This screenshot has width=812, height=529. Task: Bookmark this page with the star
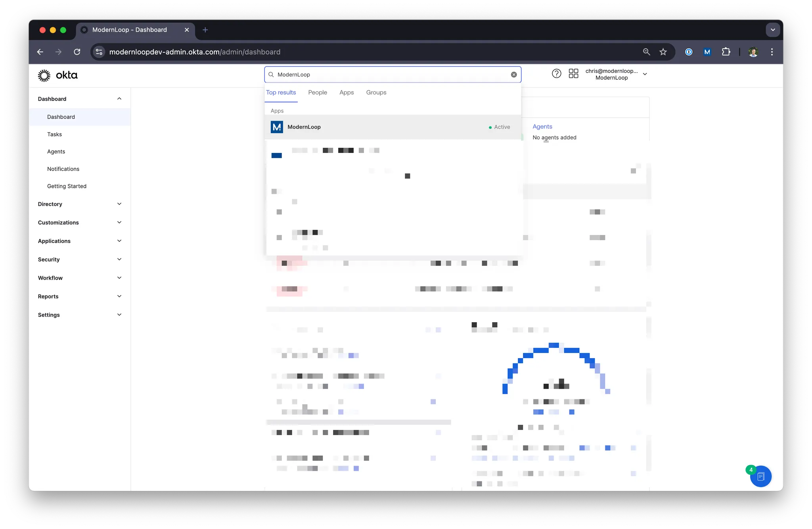coord(663,52)
